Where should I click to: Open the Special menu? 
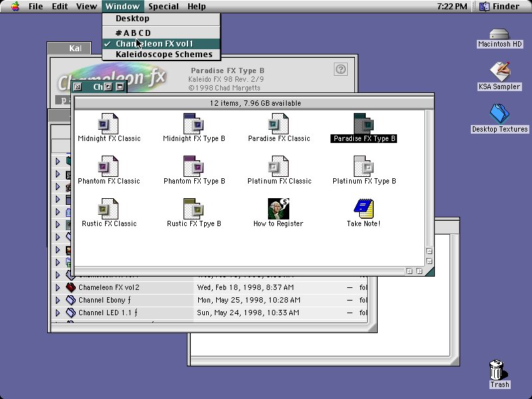[x=164, y=7]
